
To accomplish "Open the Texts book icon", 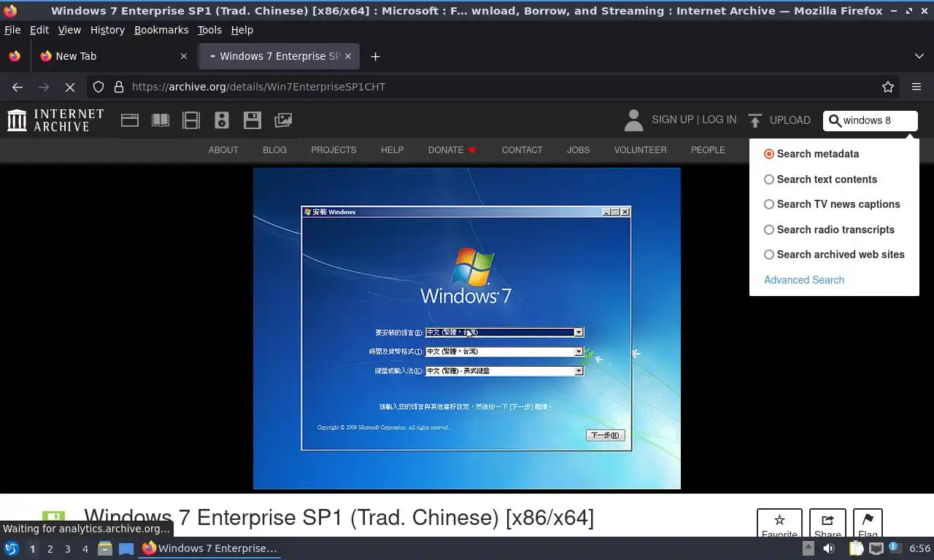I will pos(161,120).
